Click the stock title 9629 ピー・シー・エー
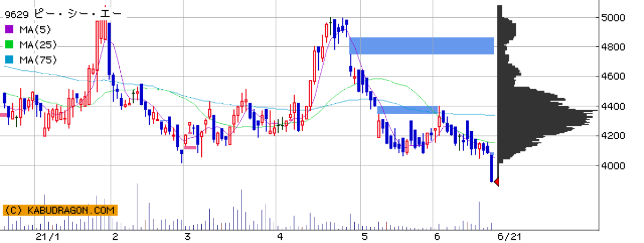Viewport: 644px width, 243px height. (x=63, y=13)
